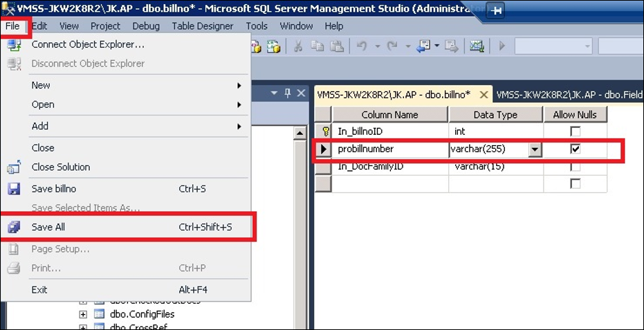Viewport: 644px width, 330px height.
Task: Open the View menu
Action: point(69,26)
